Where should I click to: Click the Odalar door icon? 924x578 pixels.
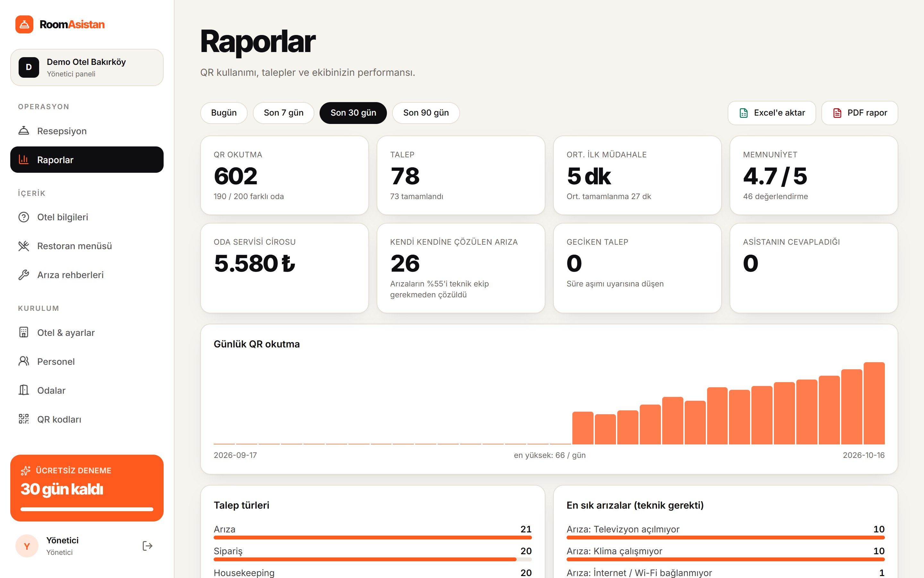pyautogui.click(x=24, y=390)
